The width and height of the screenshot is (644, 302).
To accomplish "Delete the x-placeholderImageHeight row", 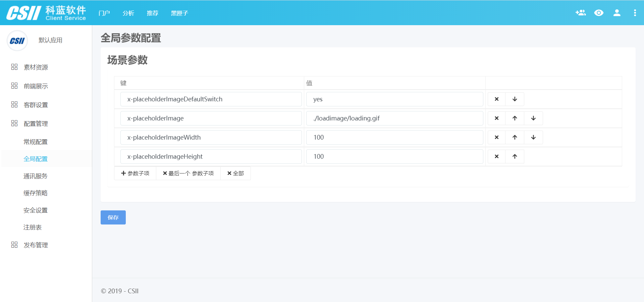I will [497, 156].
